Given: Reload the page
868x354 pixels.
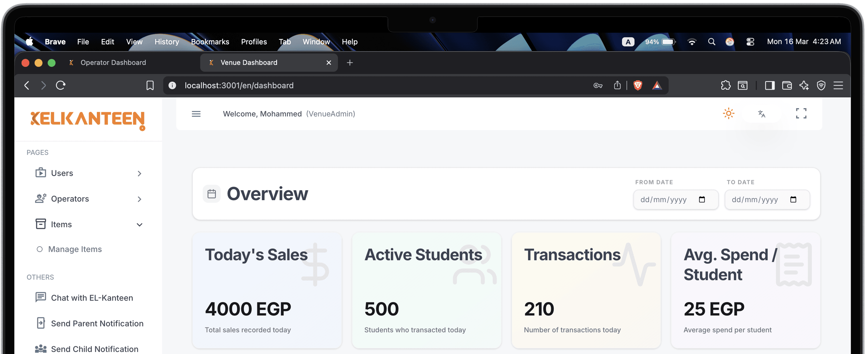Looking at the screenshot, I should (61, 85).
